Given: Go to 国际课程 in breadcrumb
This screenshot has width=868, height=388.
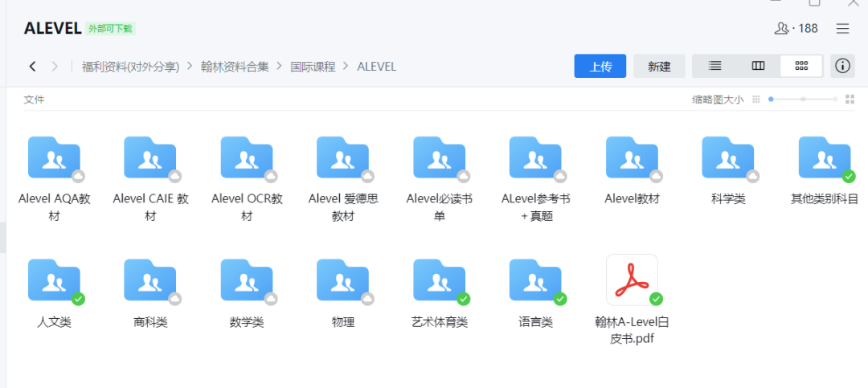Looking at the screenshot, I should pyautogui.click(x=313, y=67).
